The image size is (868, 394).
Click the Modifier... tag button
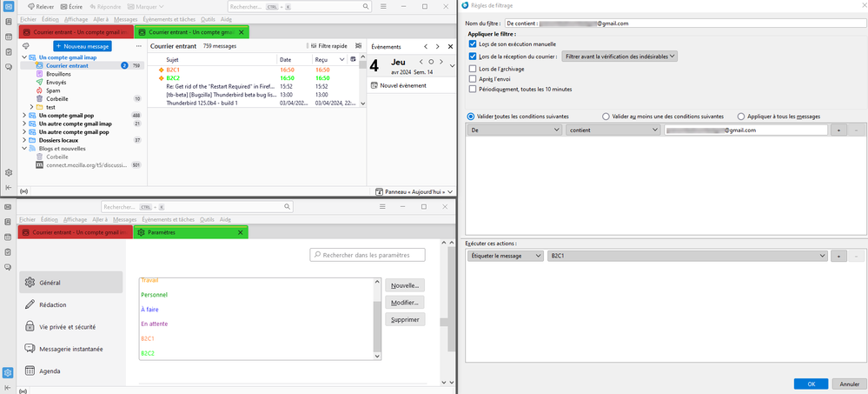tap(405, 302)
